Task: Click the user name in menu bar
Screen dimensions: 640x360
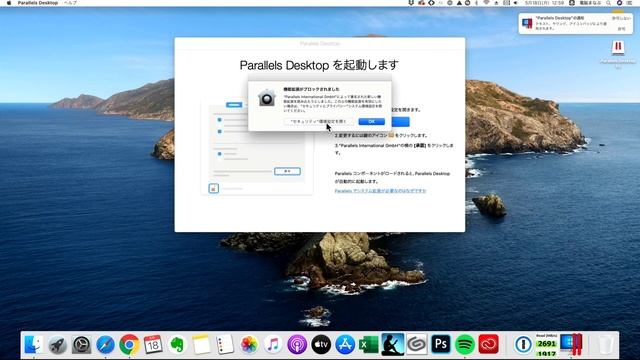Action: coord(590,3)
